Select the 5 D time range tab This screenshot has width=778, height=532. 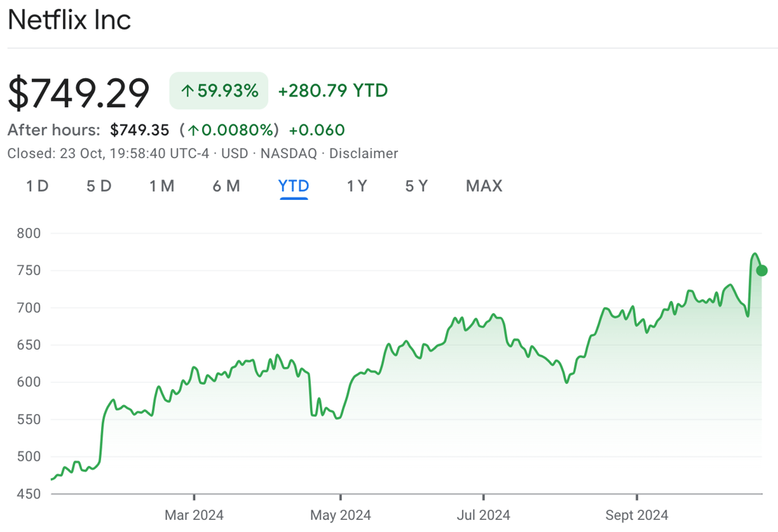coord(99,186)
